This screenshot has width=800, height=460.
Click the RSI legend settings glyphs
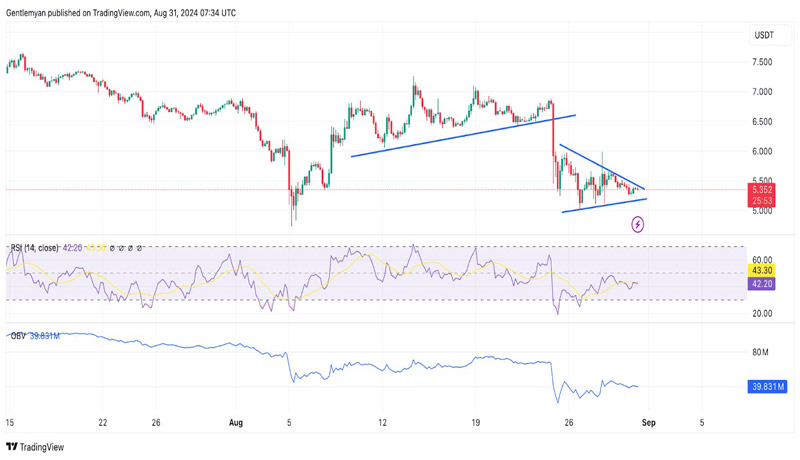coord(126,248)
